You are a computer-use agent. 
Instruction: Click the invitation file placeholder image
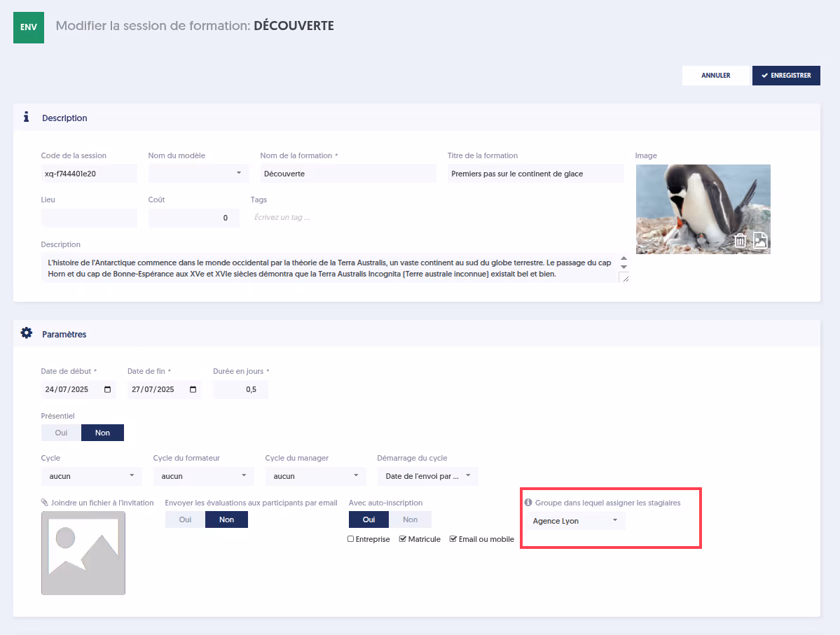pos(83,553)
